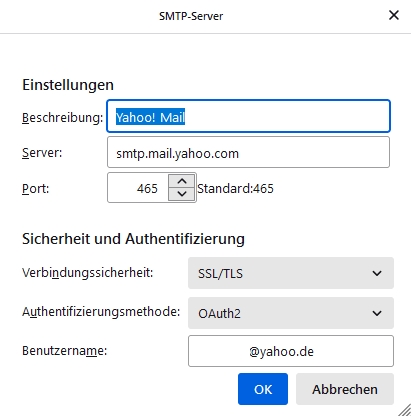Viewport: 411px width, 416px height.
Task: Increase the port number with the up arrow
Action: click(x=182, y=181)
